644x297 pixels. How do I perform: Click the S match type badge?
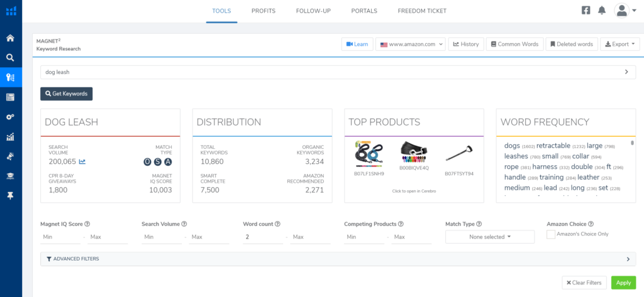[x=158, y=162]
